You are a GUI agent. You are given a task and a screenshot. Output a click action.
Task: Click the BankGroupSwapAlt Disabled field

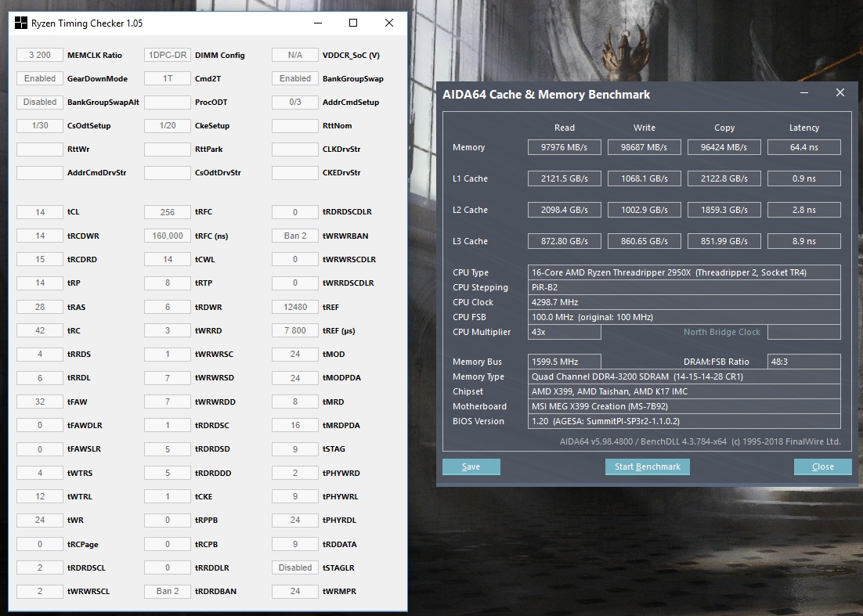pos(40,103)
